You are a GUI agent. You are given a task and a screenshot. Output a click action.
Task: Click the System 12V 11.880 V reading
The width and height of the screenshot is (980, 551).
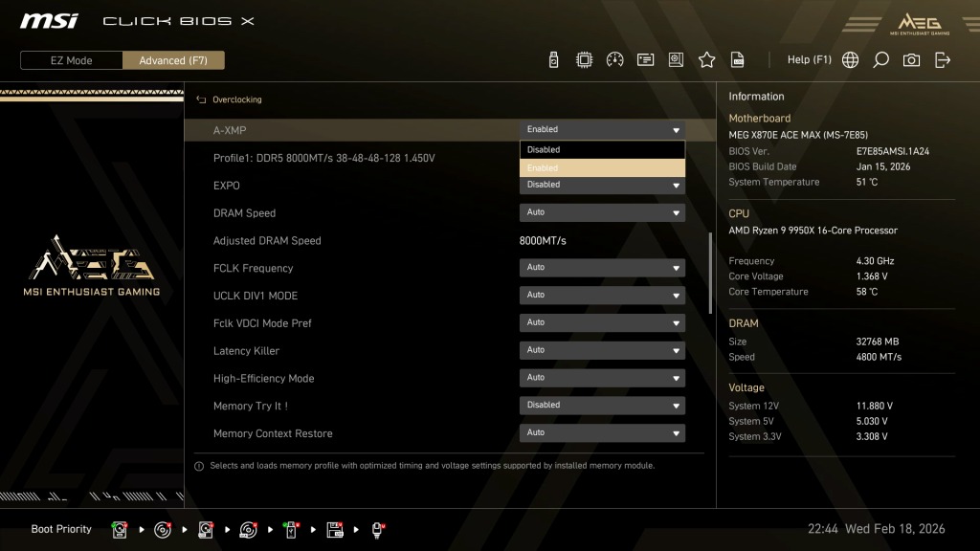click(x=875, y=406)
